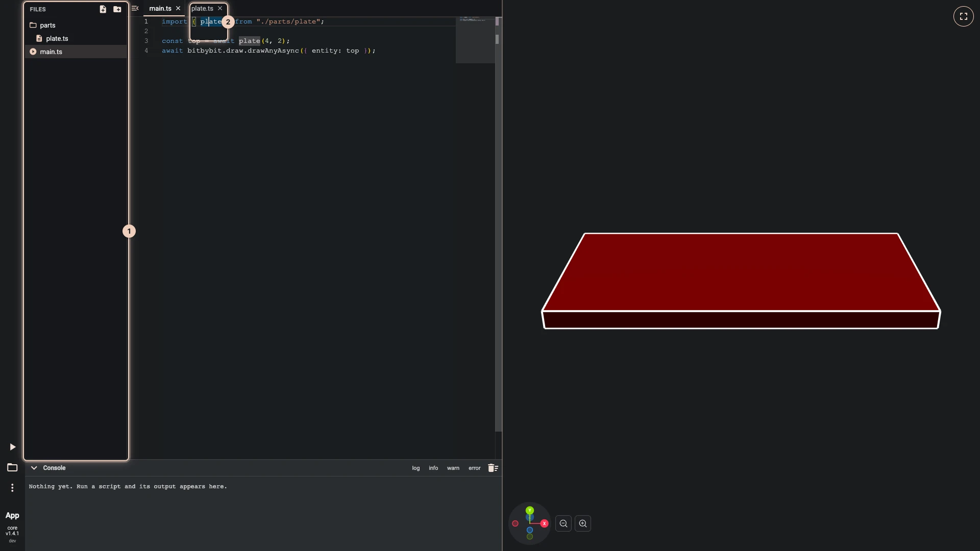980x551 pixels.
Task: Click the App label in the sidebar
Action: tap(12, 516)
